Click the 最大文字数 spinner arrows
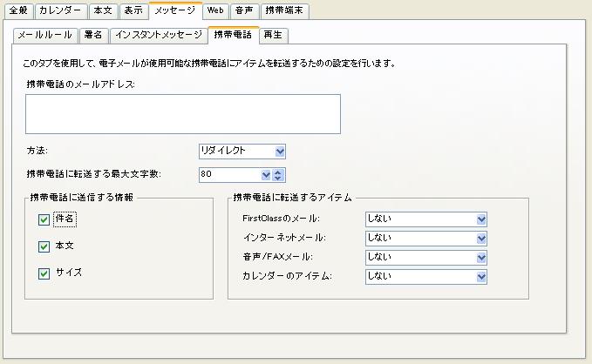 click(278, 175)
